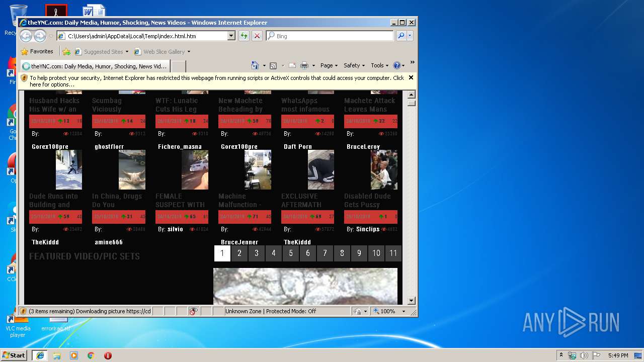Go to results page 2
This screenshot has width=644, height=362.
pos(239,253)
